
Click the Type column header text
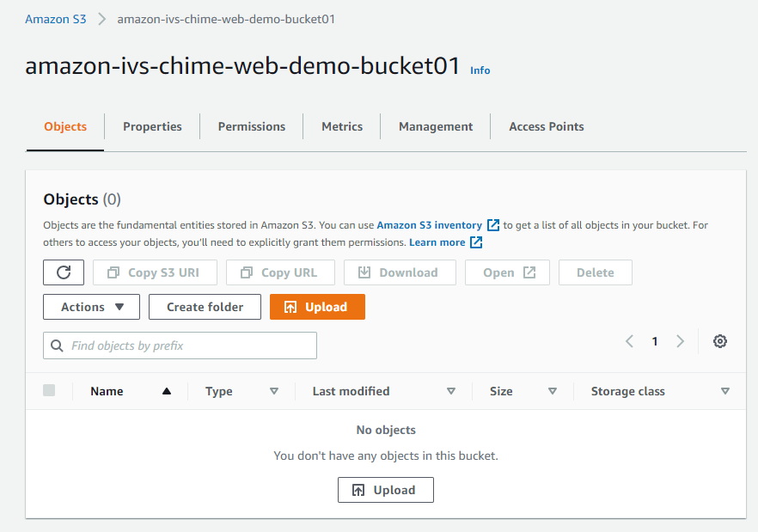219,391
